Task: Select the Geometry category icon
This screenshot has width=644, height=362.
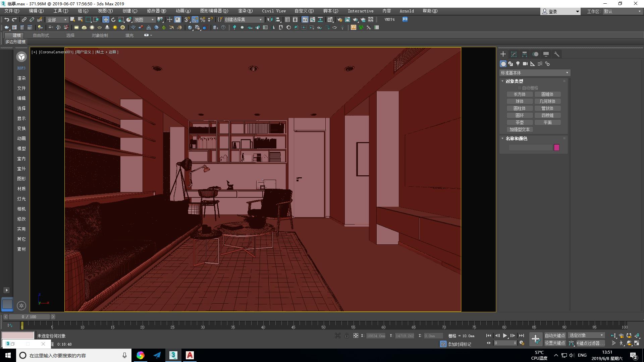Action: coord(503,64)
